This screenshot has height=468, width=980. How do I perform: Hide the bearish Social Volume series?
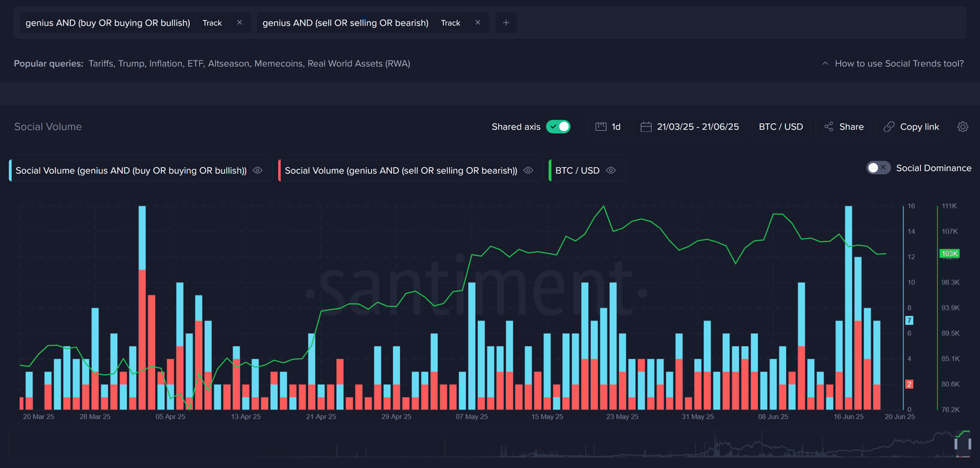[528, 170]
